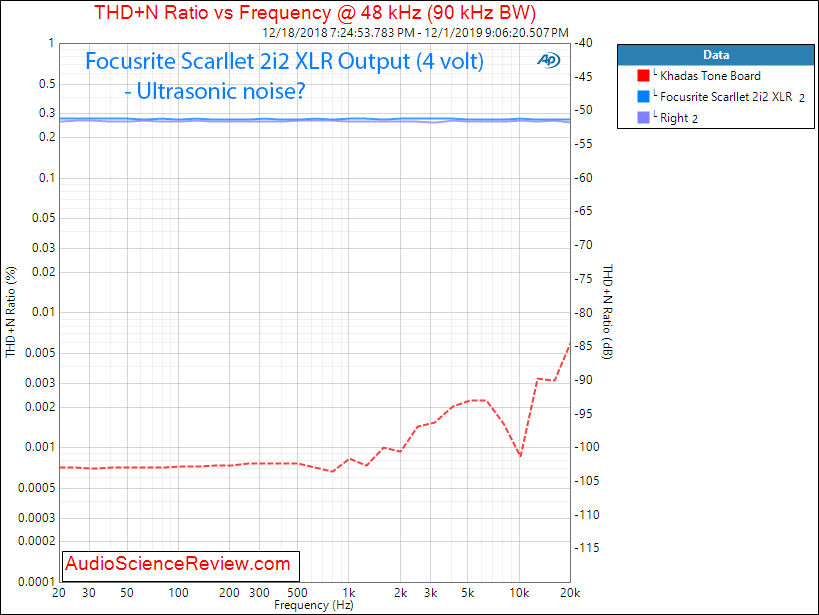Click the 'THD+N Ratio (dB)' right axis label
819x615 pixels.
point(607,312)
